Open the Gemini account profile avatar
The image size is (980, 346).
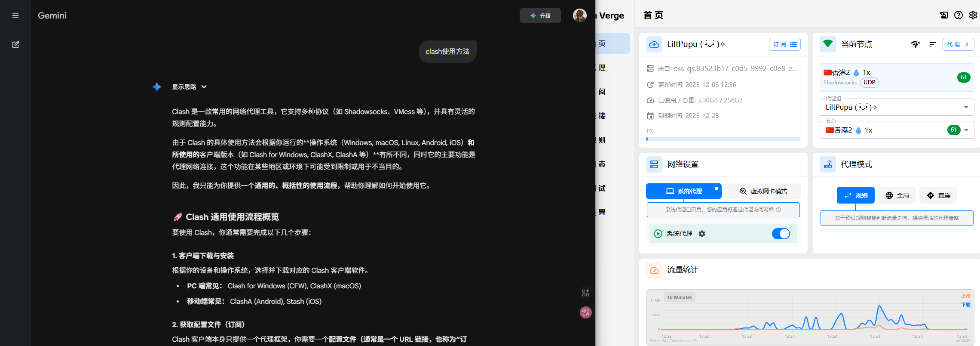coord(579,15)
